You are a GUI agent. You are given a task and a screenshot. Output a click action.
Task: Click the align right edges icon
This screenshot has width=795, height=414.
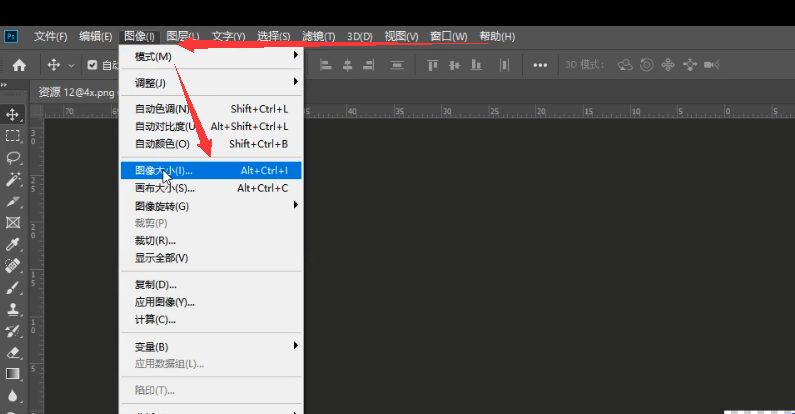click(x=369, y=65)
